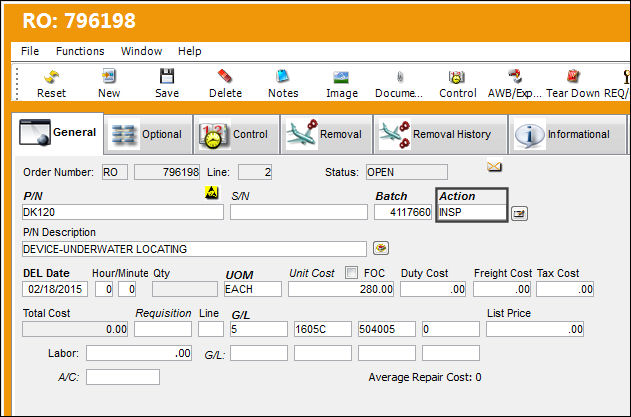Image resolution: width=631 pixels, height=417 pixels.
Task: Click the order Line field showing 2
Action: point(255,172)
